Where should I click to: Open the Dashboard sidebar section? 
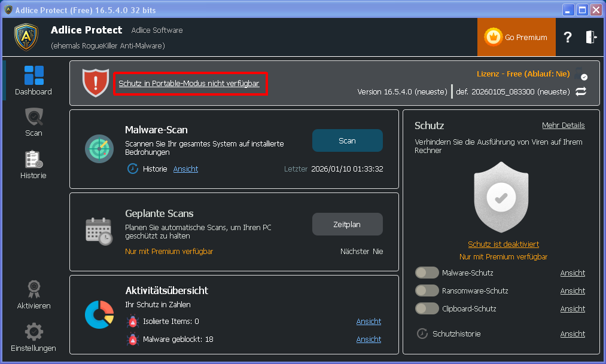[34, 80]
